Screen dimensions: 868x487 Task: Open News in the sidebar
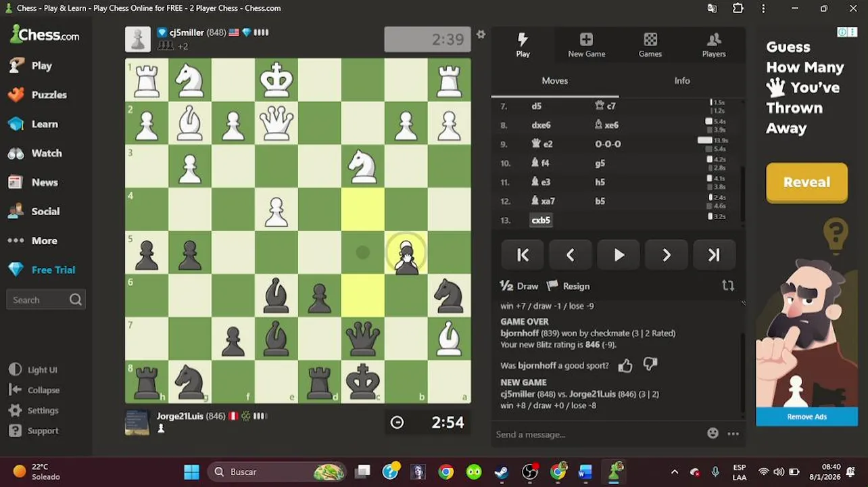coord(45,182)
